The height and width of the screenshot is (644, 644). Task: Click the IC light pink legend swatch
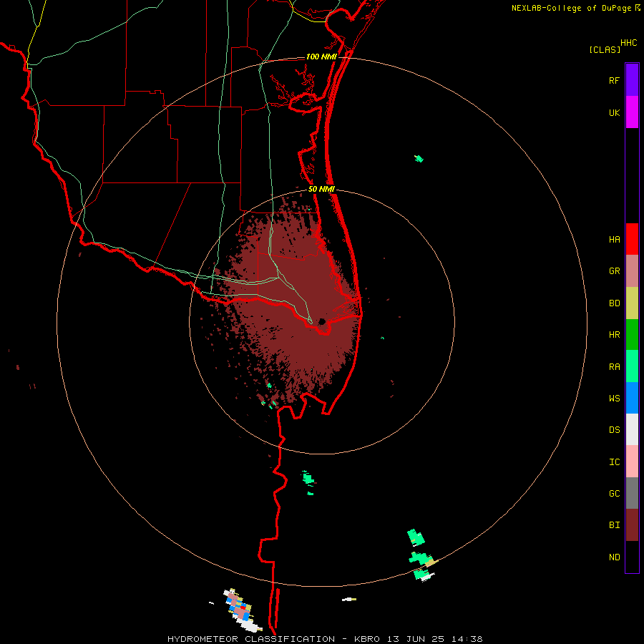632,462
